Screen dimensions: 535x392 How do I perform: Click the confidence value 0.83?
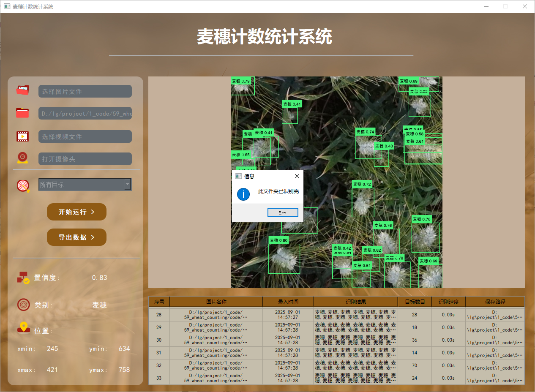click(100, 278)
